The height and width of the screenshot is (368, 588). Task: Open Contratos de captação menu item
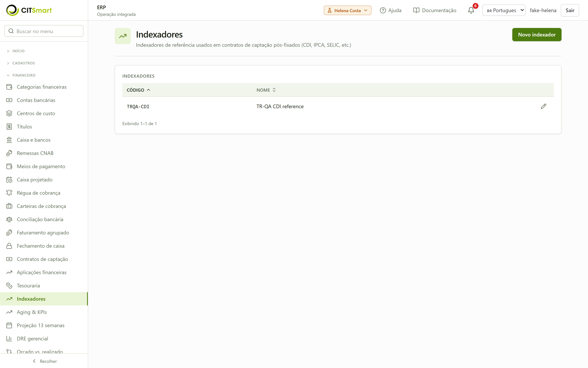point(44,259)
